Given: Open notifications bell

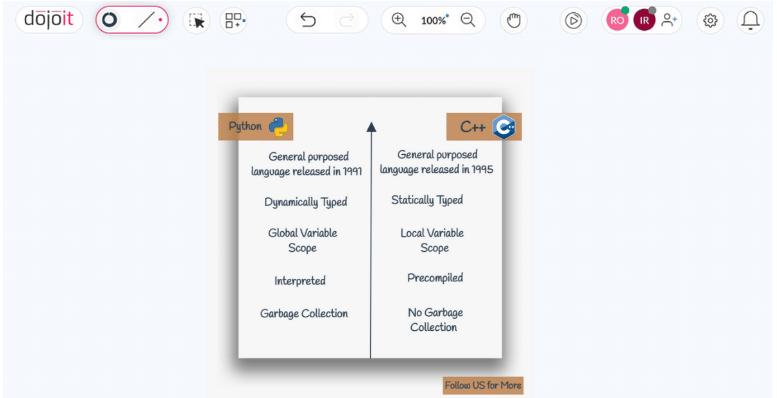Looking at the screenshot, I should [x=750, y=20].
